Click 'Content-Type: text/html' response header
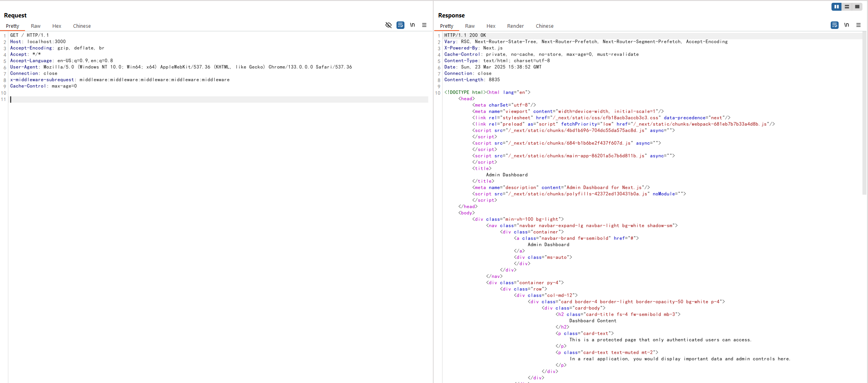Image resolution: width=868 pixels, height=383 pixels. click(497, 61)
